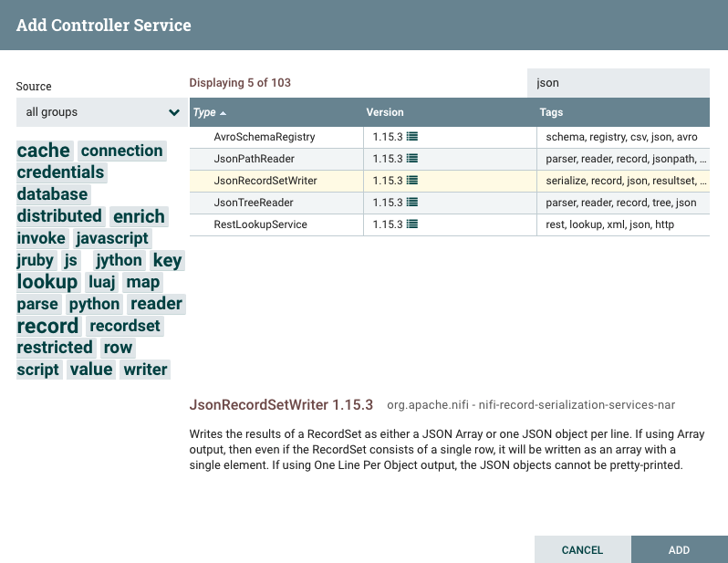Click the ADD button
Screen dimensions: 728x563
[680, 549]
